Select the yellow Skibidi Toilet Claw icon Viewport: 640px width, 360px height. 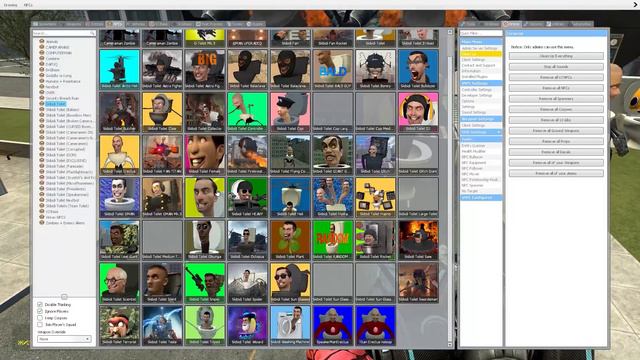click(162, 112)
